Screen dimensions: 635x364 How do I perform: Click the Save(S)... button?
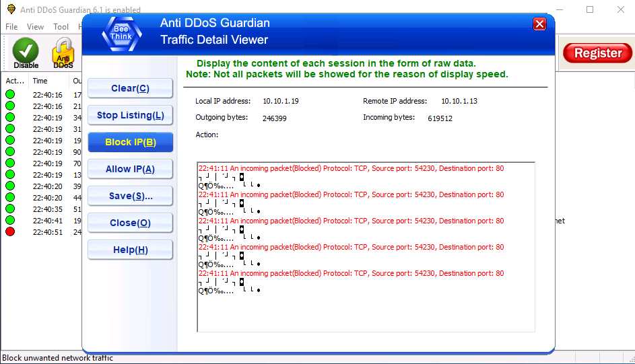(130, 196)
